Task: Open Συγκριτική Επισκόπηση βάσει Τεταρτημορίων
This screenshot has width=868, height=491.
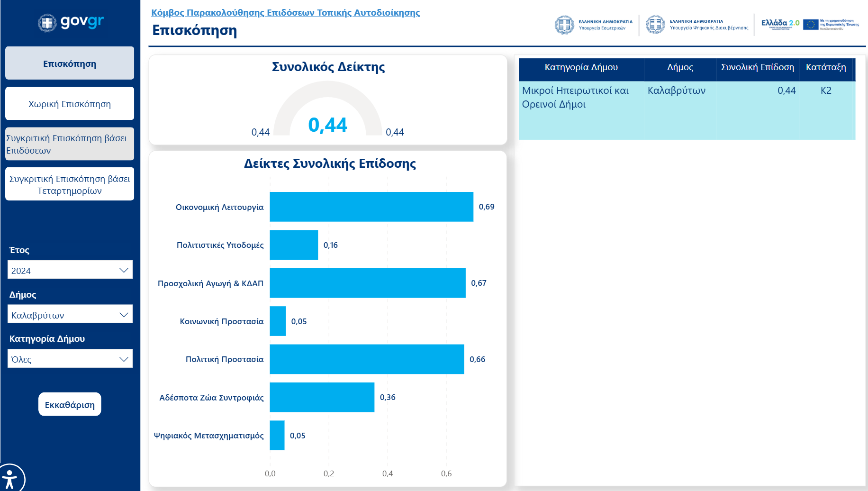Action: coord(70,184)
